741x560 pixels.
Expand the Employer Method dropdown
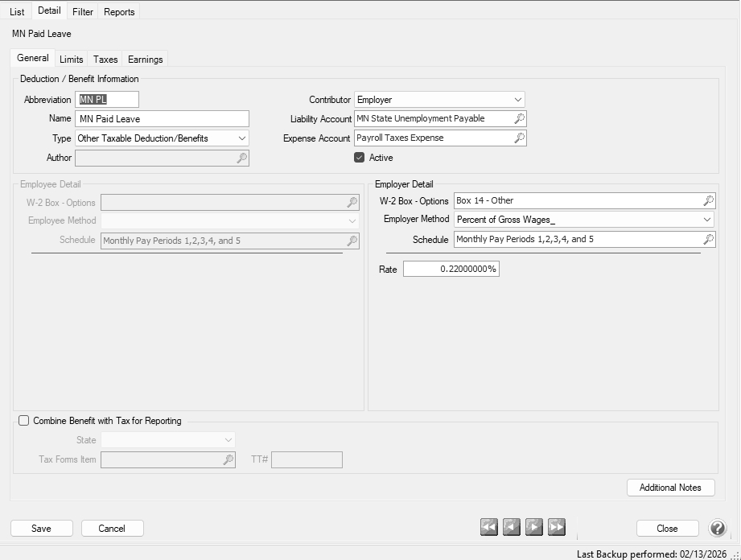pyautogui.click(x=706, y=220)
